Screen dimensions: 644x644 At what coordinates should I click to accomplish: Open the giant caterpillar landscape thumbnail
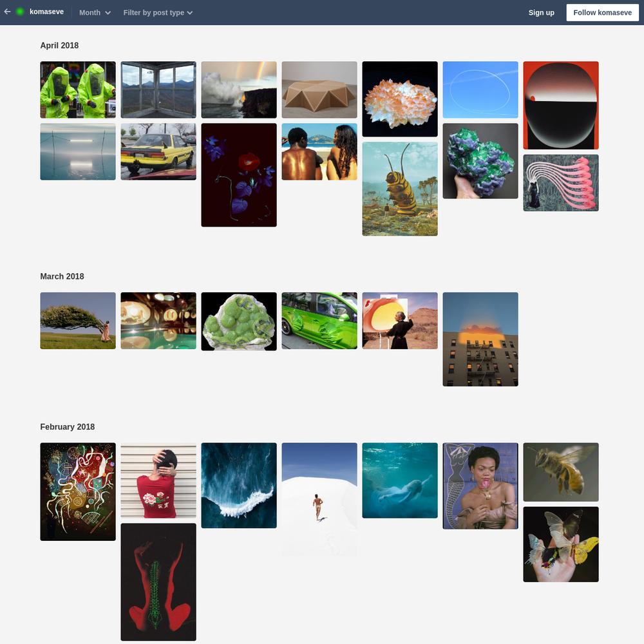click(400, 189)
